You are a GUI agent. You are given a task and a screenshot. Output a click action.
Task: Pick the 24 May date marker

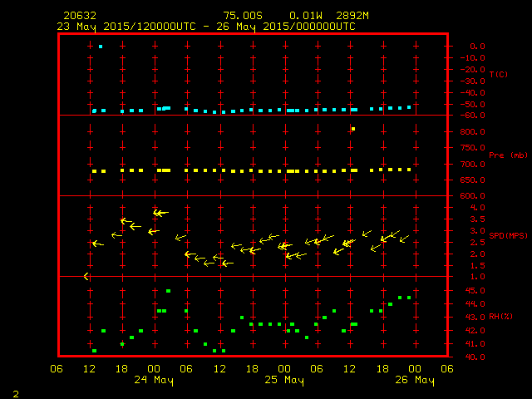(x=155, y=381)
